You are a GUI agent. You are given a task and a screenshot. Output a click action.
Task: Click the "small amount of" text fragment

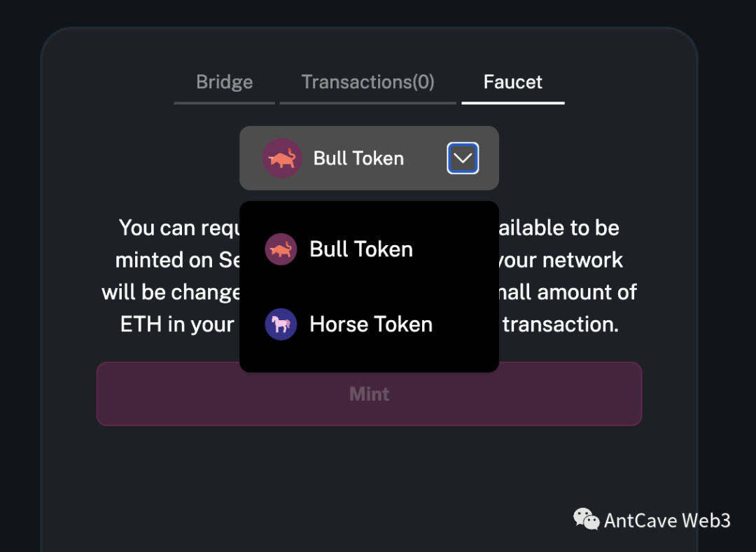(568, 292)
